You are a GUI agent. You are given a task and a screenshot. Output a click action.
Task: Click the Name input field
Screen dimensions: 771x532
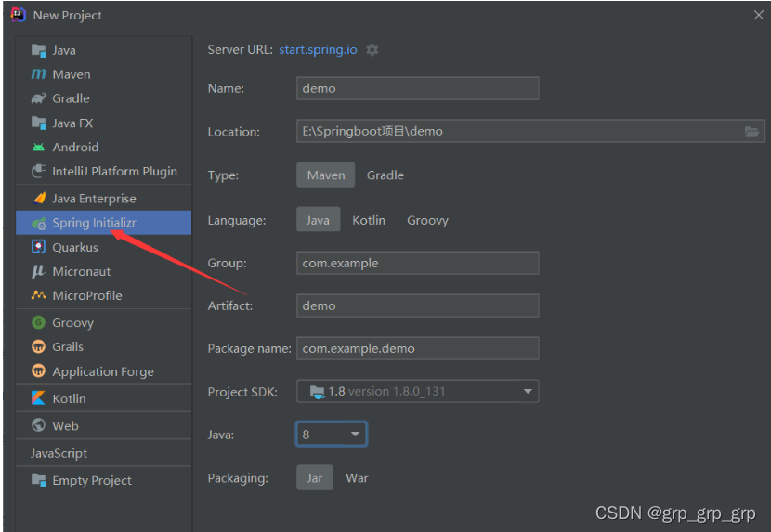click(x=417, y=88)
